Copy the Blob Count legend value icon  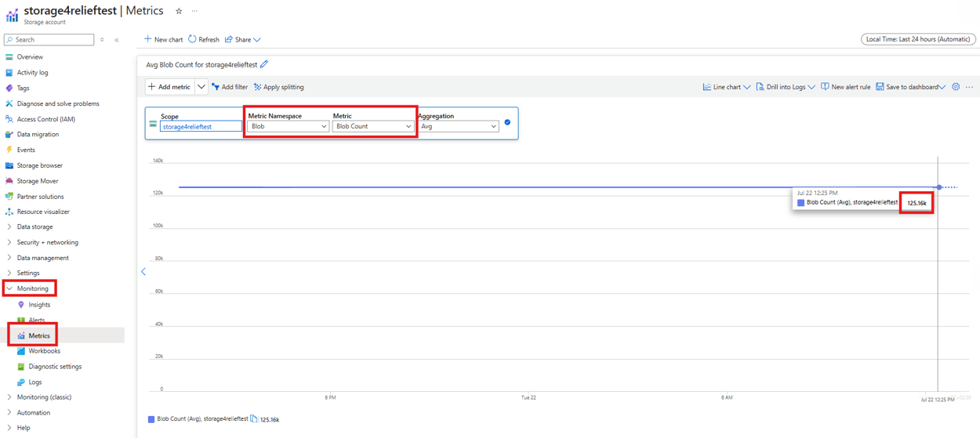[x=254, y=419]
